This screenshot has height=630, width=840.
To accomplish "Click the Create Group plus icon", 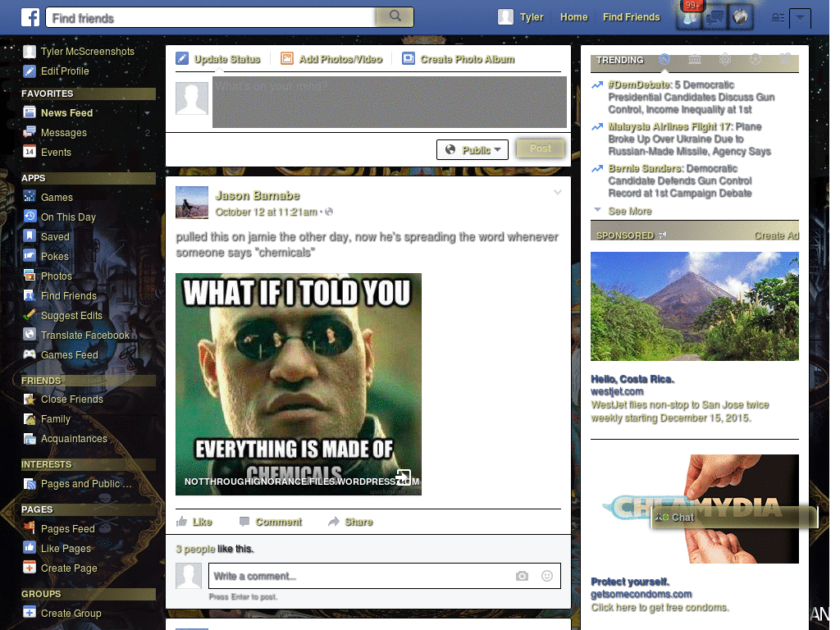I will point(30,612).
